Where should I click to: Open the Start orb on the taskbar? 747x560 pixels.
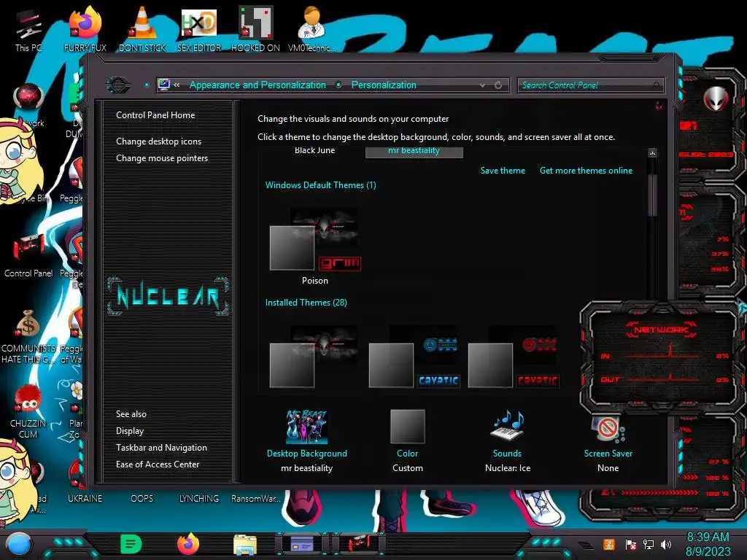18,544
